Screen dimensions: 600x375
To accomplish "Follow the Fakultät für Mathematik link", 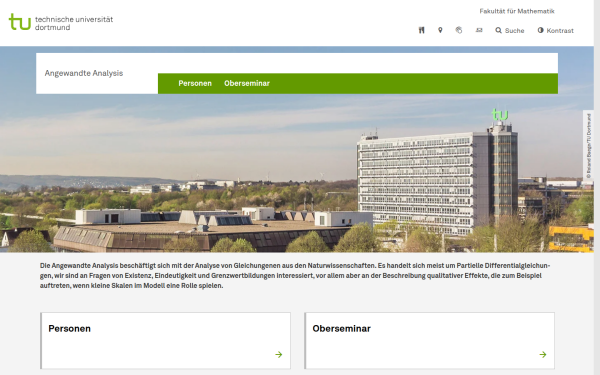I will tap(517, 11).
